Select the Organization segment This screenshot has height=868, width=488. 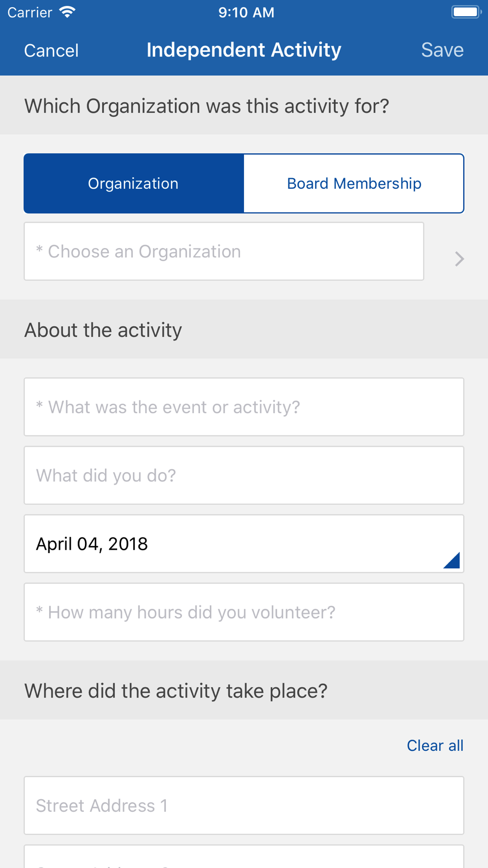(x=134, y=184)
